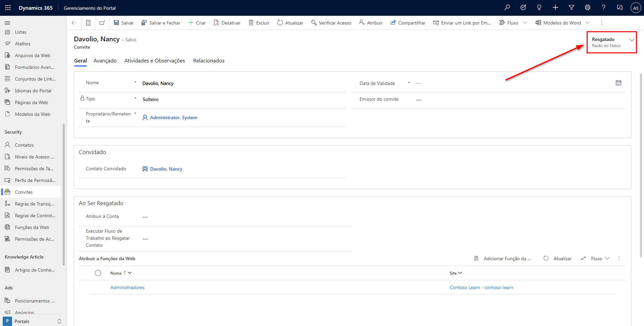
Task: Open advanced find filter icon
Action: [572, 8]
